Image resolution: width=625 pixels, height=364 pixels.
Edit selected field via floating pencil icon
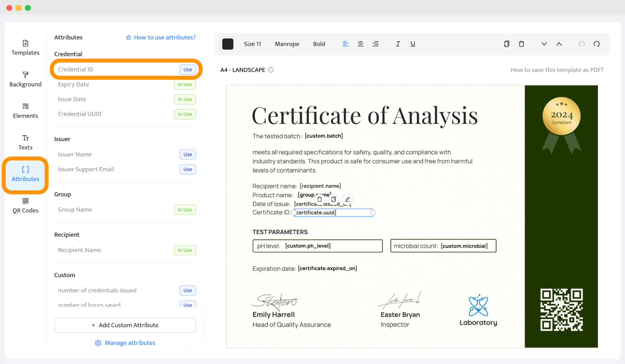pyautogui.click(x=347, y=200)
